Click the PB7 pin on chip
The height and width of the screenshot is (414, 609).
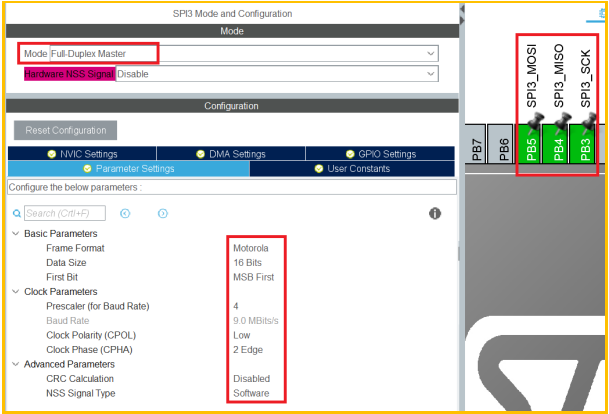477,151
